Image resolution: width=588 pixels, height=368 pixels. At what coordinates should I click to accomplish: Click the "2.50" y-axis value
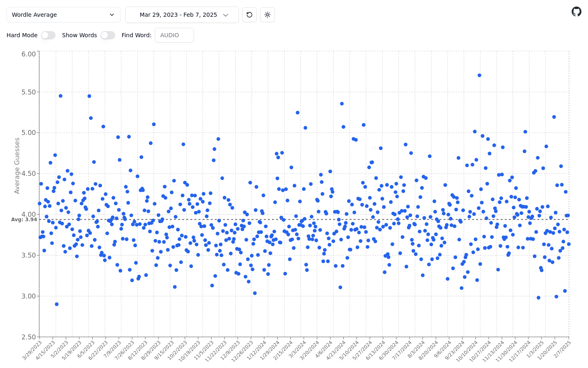click(x=29, y=337)
